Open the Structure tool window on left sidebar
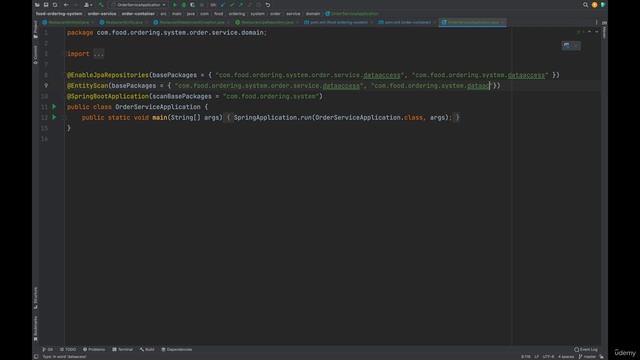The image size is (640, 360). (36, 298)
